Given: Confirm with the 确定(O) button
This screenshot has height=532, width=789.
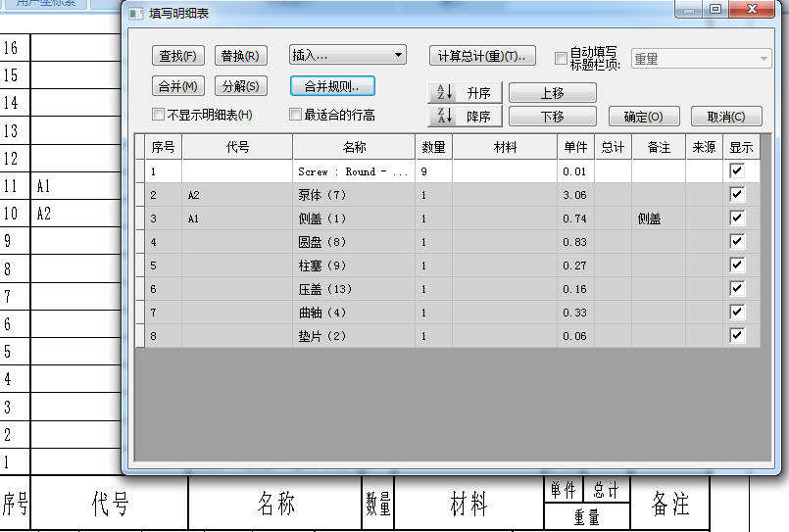Looking at the screenshot, I should click(x=644, y=117).
